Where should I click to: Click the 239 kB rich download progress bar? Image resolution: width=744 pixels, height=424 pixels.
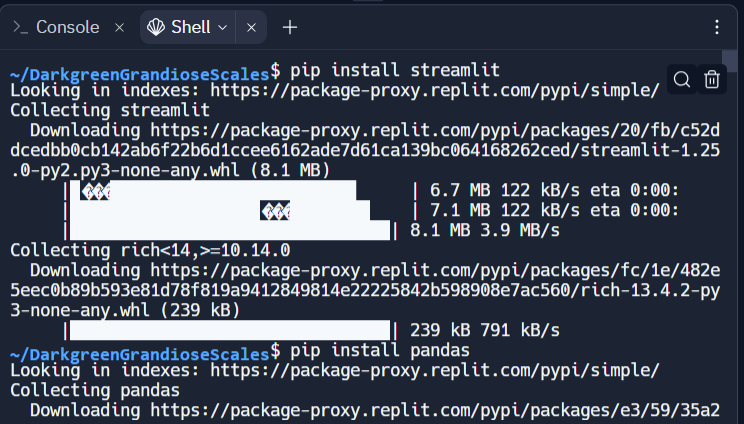[x=228, y=330]
